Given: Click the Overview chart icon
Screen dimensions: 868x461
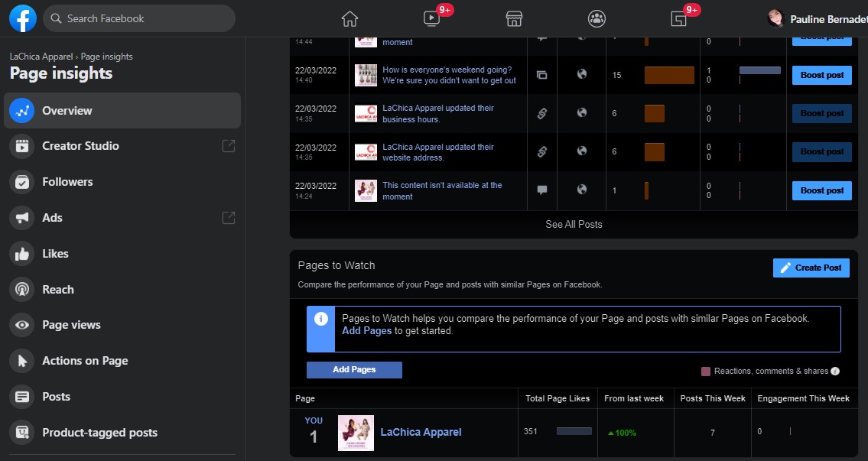Looking at the screenshot, I should (22, 111).
